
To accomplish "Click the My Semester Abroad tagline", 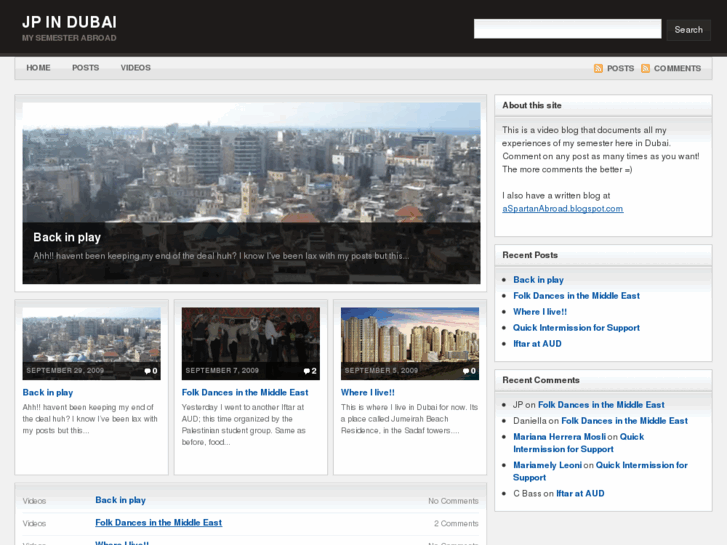I will click(x=69, y=38).
